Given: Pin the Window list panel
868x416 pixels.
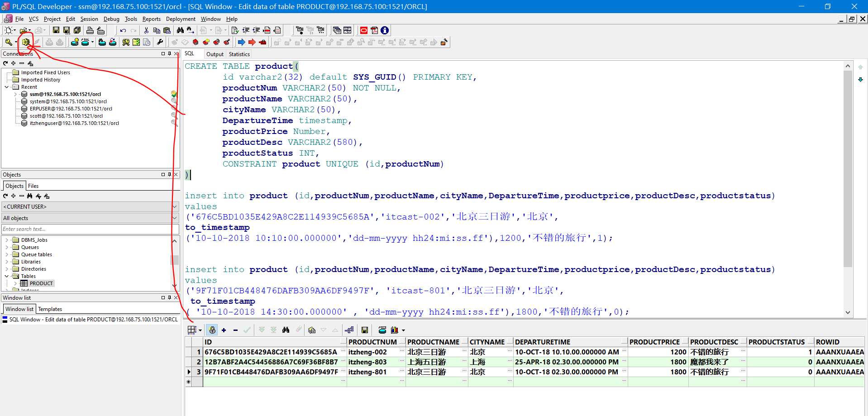Looking at the screenshot, I should pos(170,297).
